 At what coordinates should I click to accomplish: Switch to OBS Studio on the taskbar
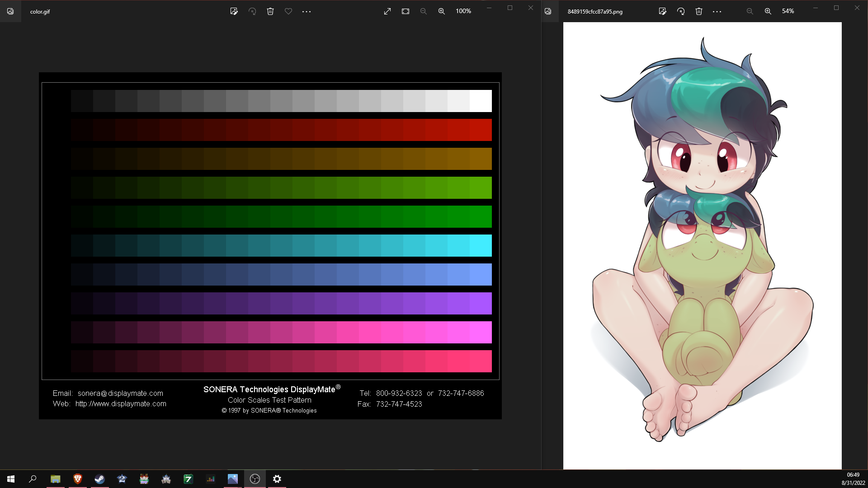[255, 479]
